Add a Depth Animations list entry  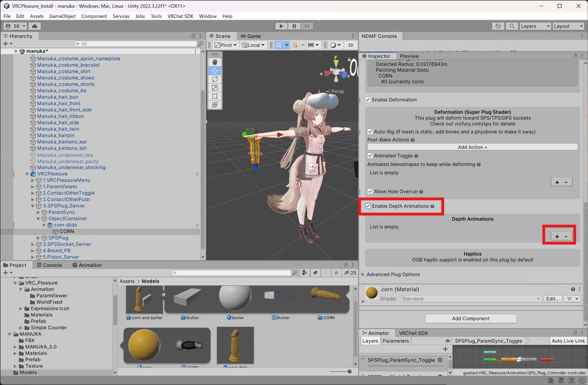[557, 236]
